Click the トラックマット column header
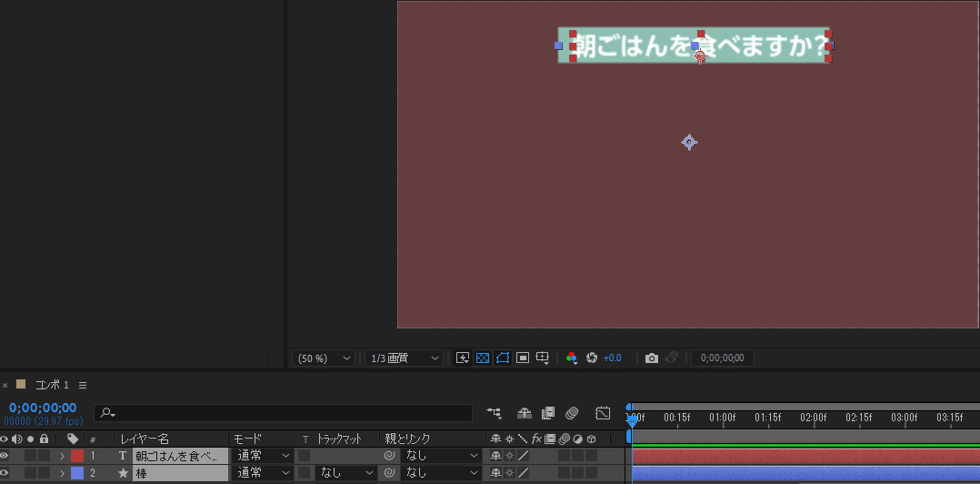Image resolution: width=980 pixels, height=484 pixels. 339,439
